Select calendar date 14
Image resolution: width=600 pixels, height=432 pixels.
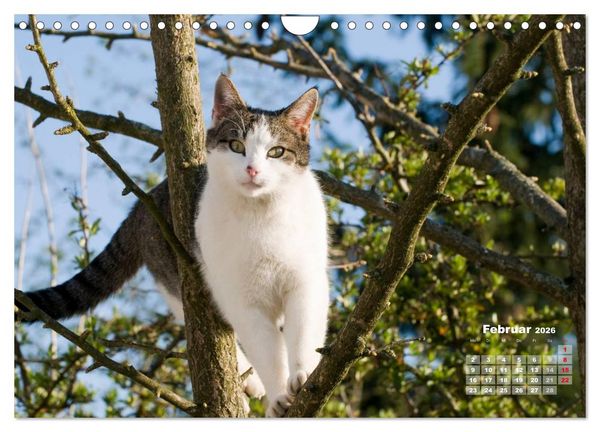pyautogui.click(x=549, y=370)
